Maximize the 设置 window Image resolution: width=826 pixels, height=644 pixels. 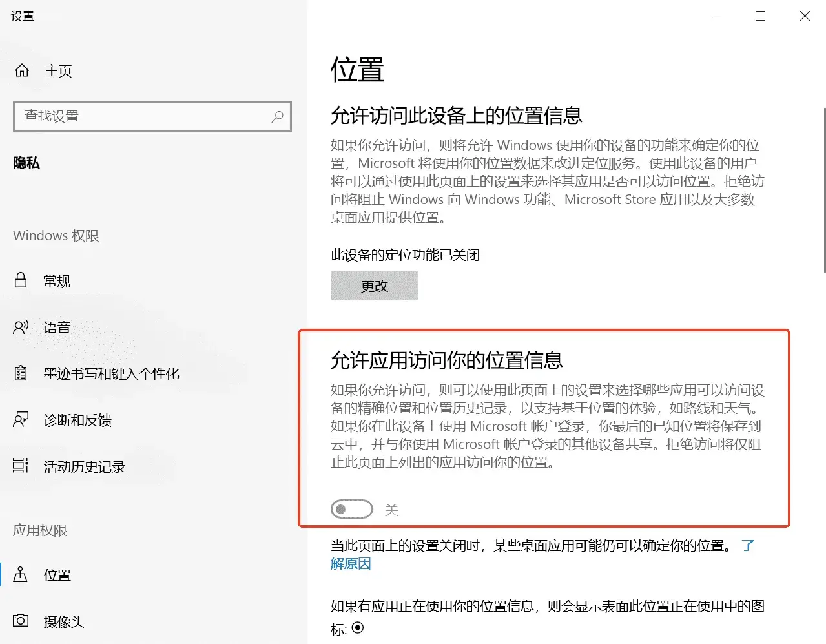pyautogui.click(x=760, y=16)
